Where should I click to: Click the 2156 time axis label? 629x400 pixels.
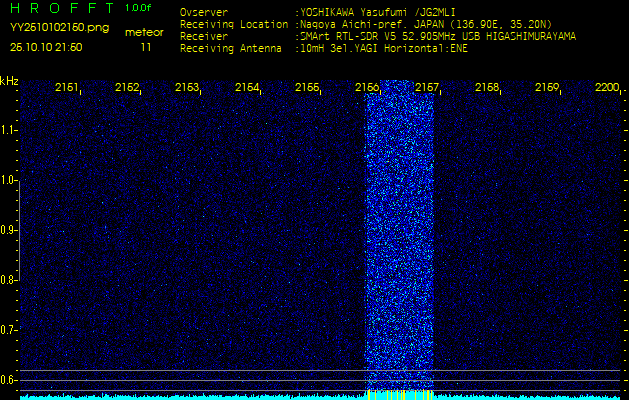pyautogui.click(x=367, y=87)
